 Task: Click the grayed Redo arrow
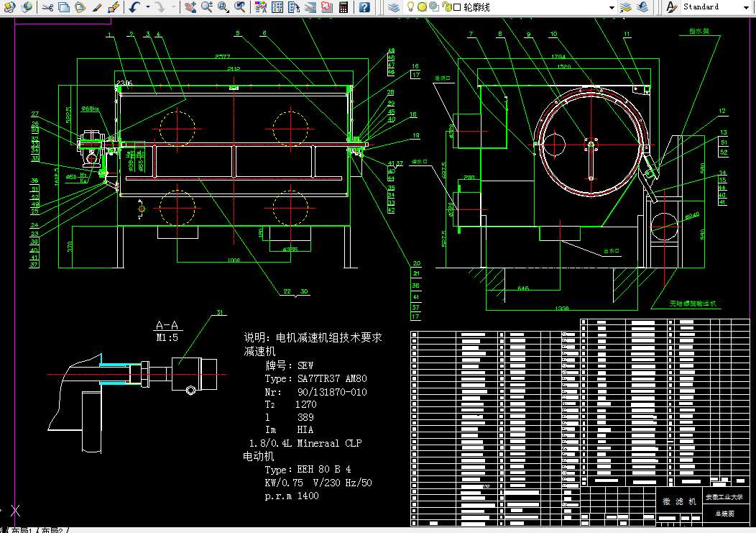point(160,6)
